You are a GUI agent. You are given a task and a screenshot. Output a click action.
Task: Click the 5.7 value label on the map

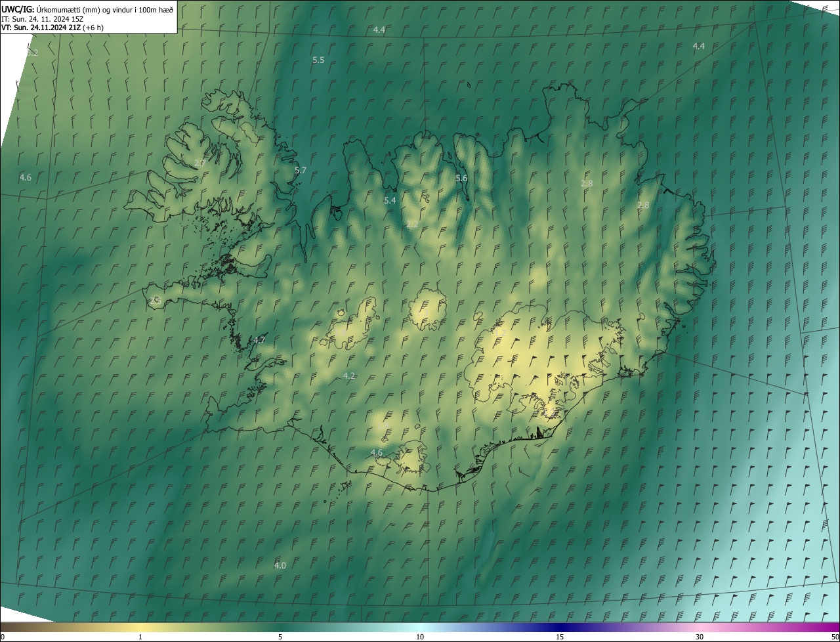301,170
